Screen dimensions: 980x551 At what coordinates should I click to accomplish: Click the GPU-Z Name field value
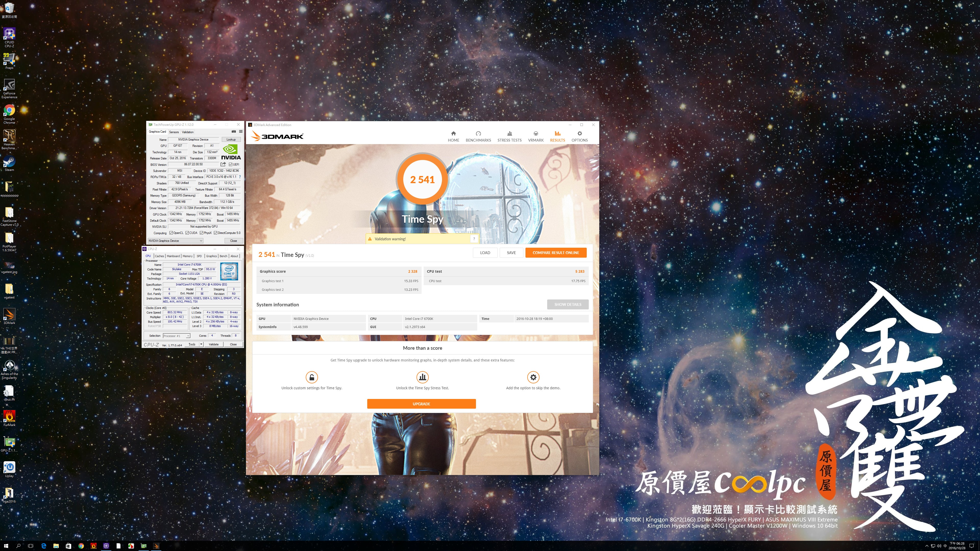193,140
